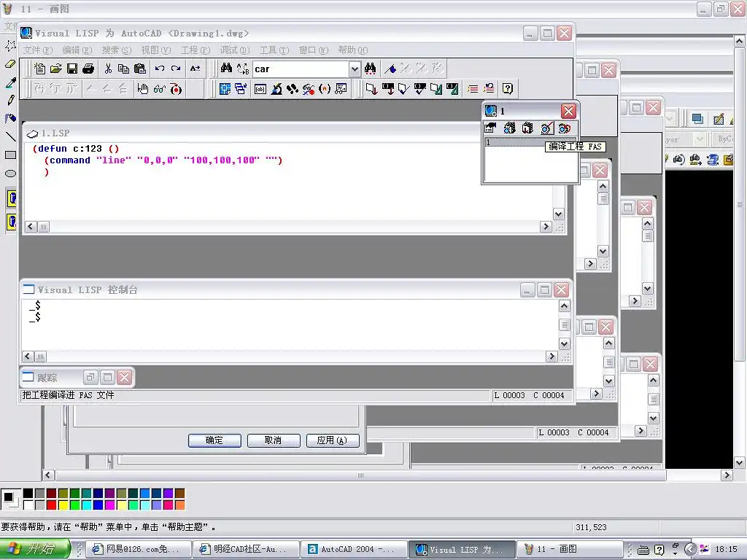Click the 取消 button

(x=274, y=440)
